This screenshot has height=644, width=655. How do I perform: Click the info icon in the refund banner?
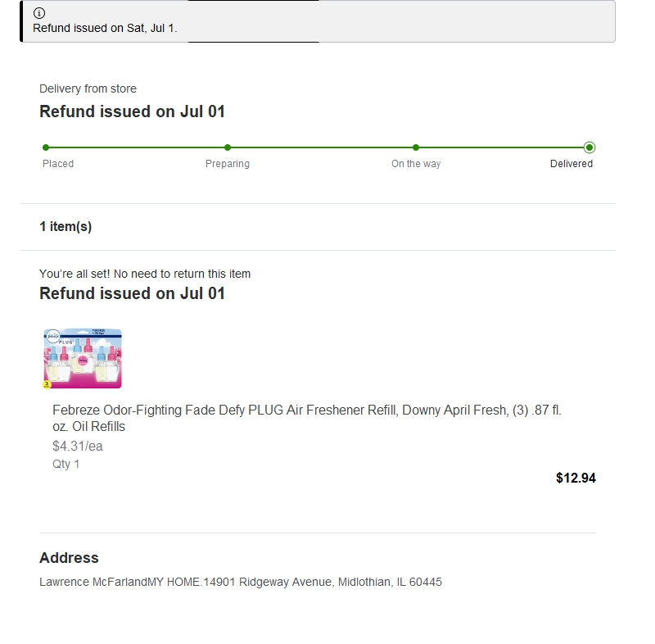(x=39, y=13)
